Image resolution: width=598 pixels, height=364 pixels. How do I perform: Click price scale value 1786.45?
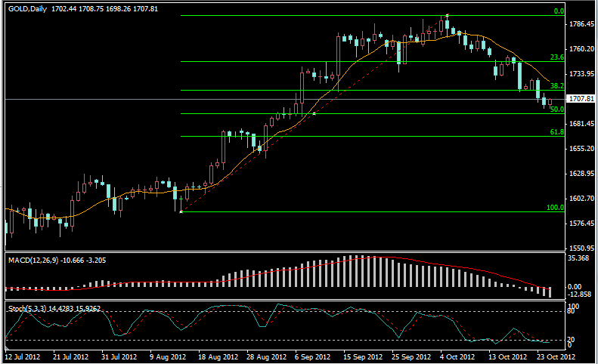point(581,24)
